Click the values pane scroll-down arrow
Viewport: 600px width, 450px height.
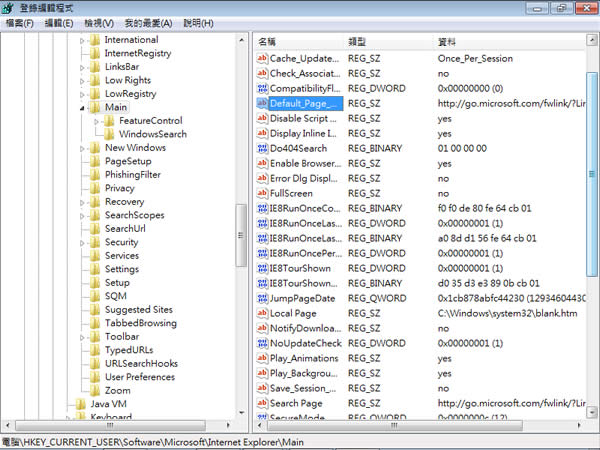pos(592,412)
